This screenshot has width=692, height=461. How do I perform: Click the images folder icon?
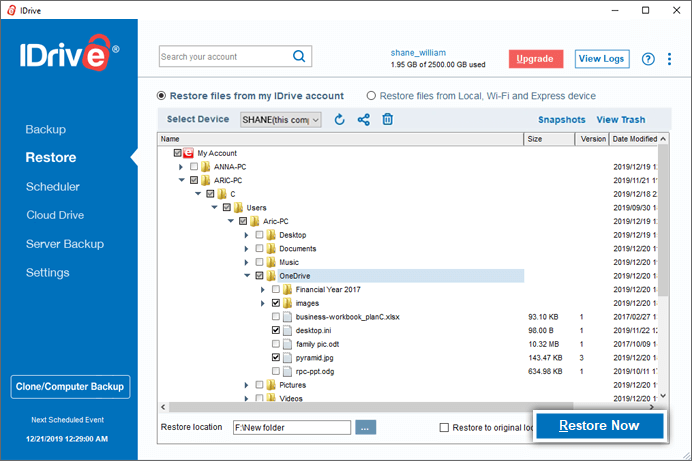[x=287, y=304]
